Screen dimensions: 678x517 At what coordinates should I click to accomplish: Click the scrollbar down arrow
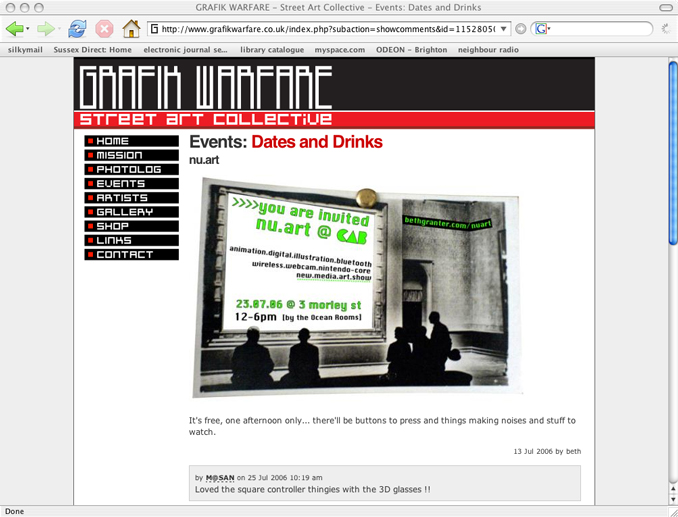673,499
